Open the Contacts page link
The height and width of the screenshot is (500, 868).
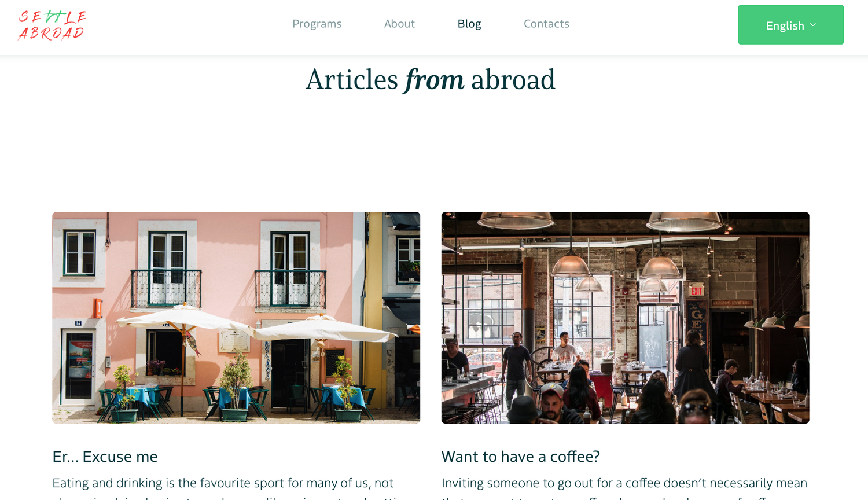coord(546,24)
